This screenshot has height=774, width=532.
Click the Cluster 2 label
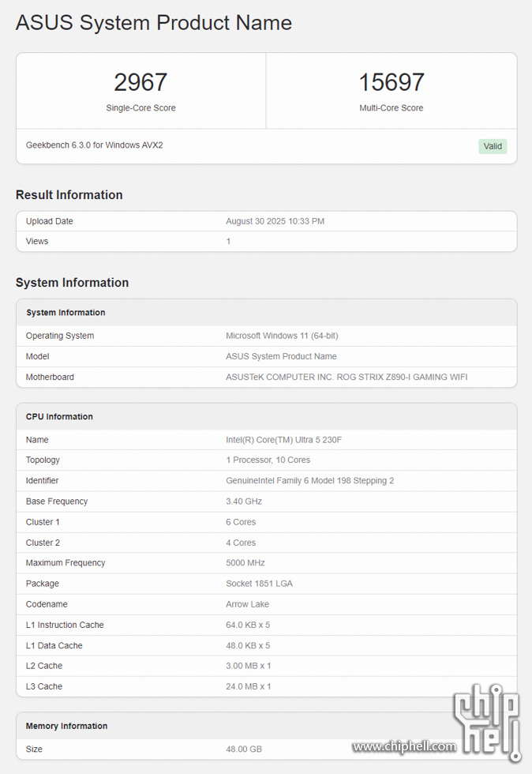tap(43, 543)
